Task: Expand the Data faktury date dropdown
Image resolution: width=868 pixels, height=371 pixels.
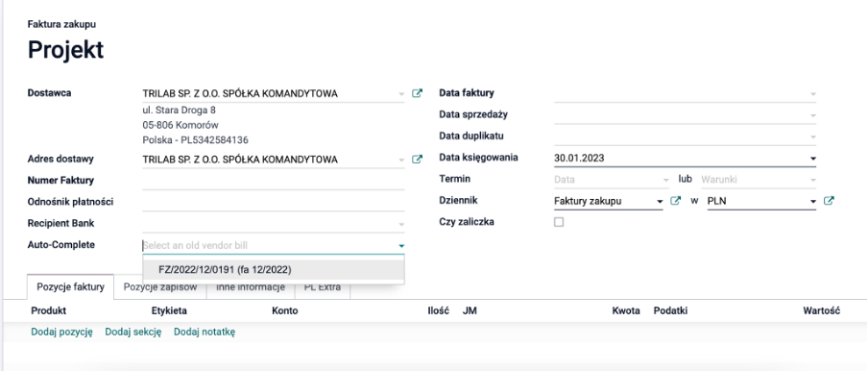Action: [812, 94]
